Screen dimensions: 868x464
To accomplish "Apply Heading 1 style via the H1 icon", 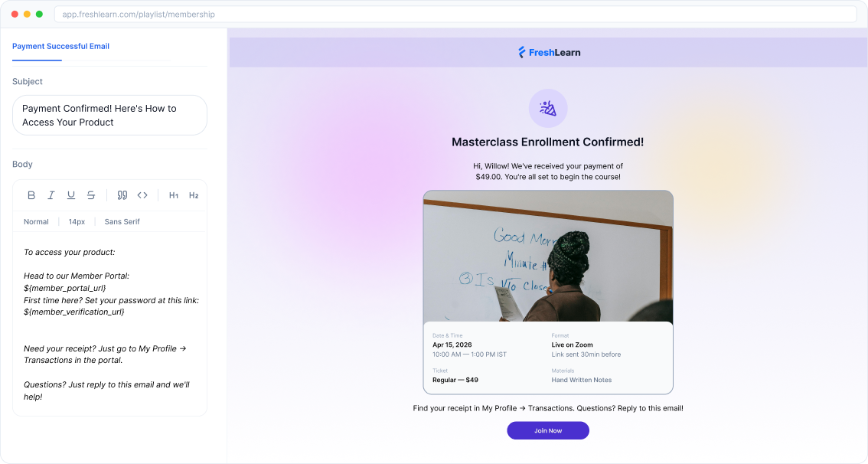I will click(174, 195).
